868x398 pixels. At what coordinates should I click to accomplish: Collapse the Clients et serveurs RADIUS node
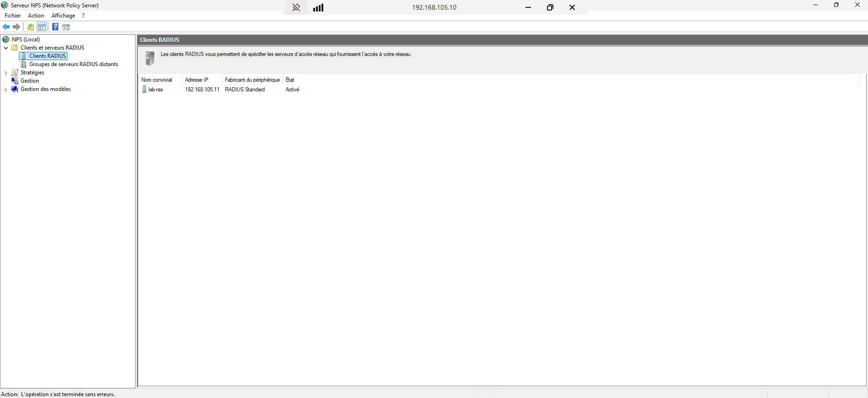(x=6, y=48)
